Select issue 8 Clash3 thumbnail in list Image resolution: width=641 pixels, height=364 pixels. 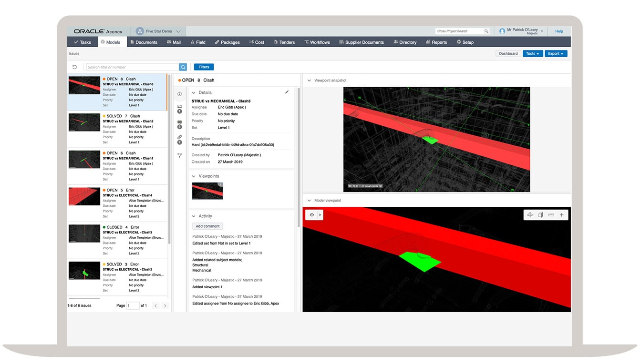point(84,86)
